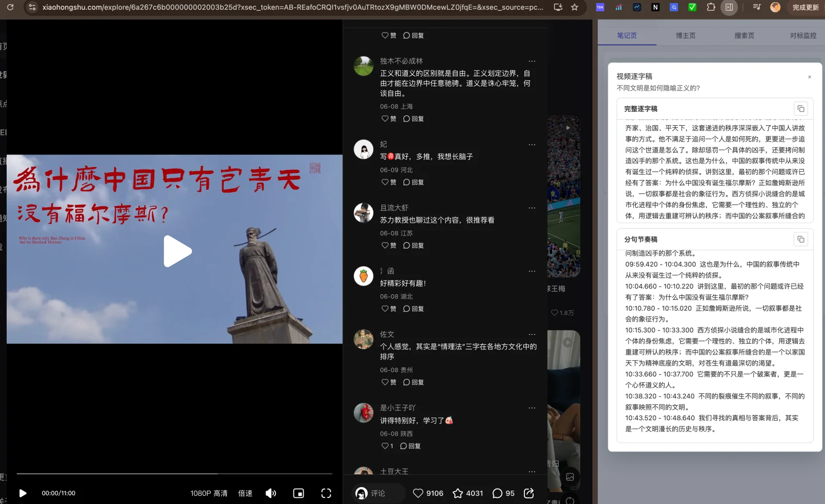Reply to the topmost partially shown comment
The image size is (825, 504).
[414, 36]
